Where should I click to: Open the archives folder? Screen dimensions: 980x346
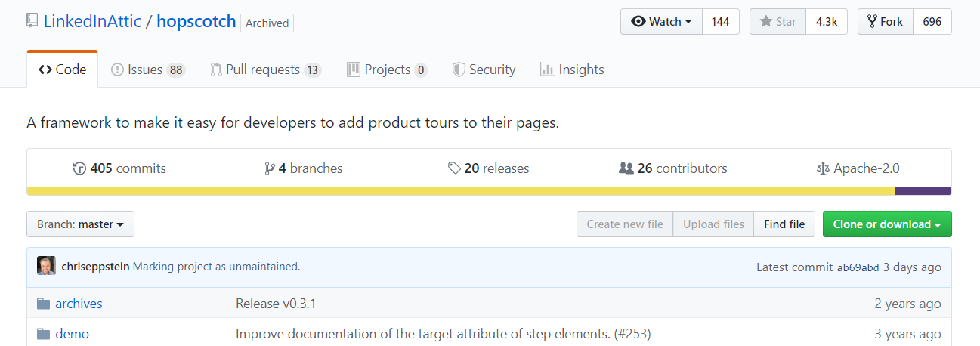point(79,304)
